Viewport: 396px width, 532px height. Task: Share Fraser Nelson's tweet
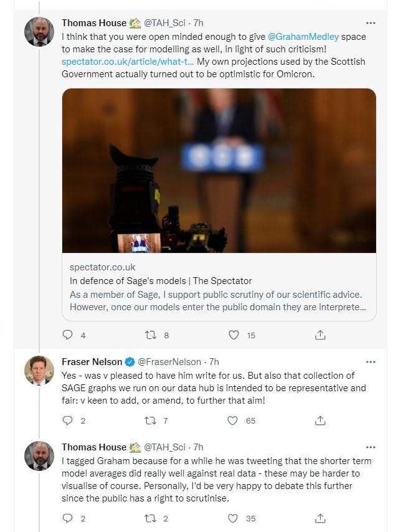[320, 420]
